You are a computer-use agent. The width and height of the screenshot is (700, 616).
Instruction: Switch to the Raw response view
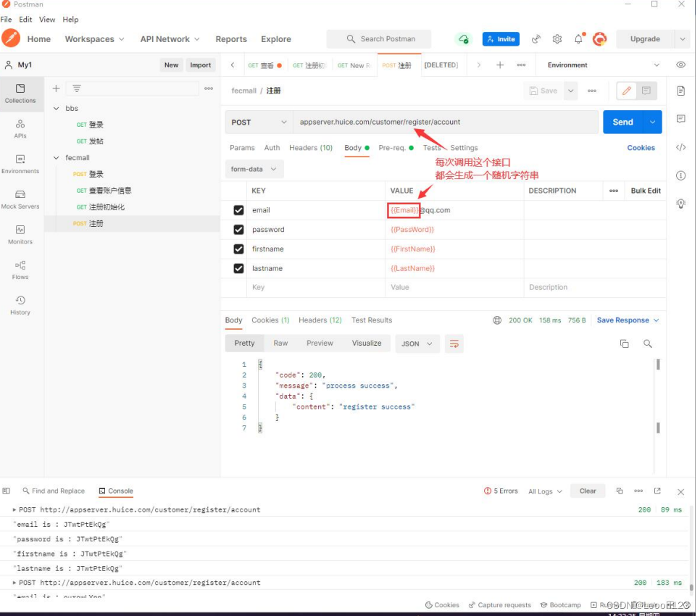coord(280,343)
